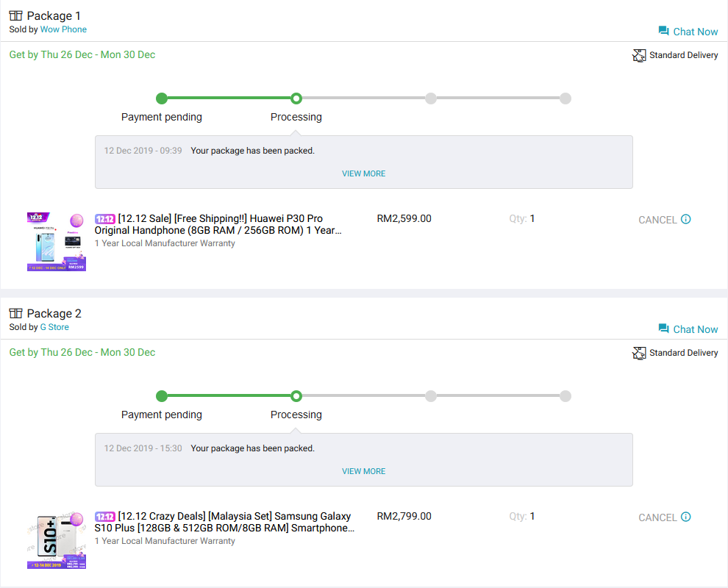Click Huawei P30 Pro warranty text

coord(165,243)
